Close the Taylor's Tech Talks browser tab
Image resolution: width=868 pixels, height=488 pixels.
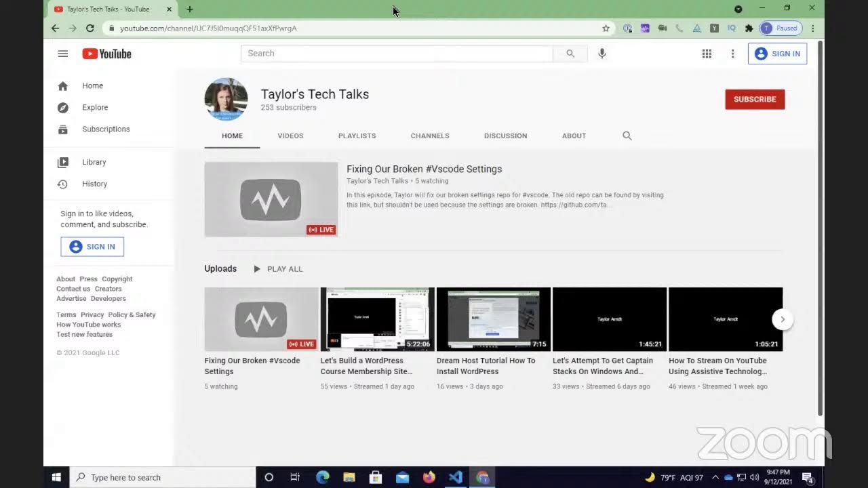[169, 9]
